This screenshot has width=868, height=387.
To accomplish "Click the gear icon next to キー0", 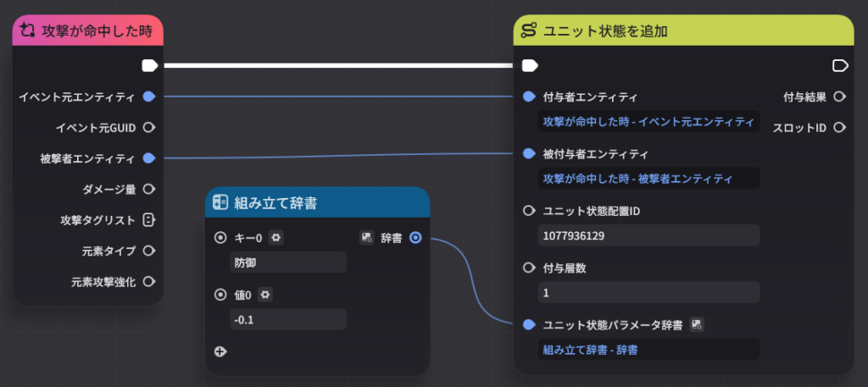I will coord(276,238).
